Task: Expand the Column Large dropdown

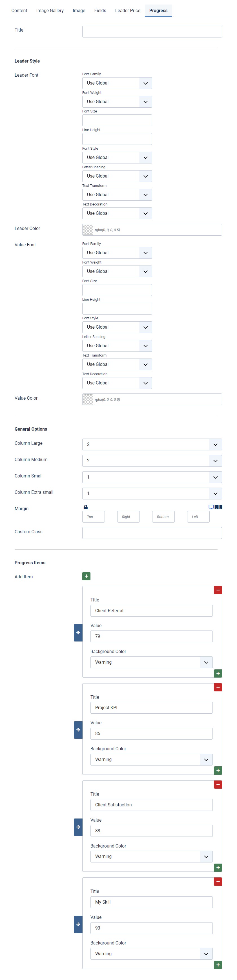Action: click(152, 444)
